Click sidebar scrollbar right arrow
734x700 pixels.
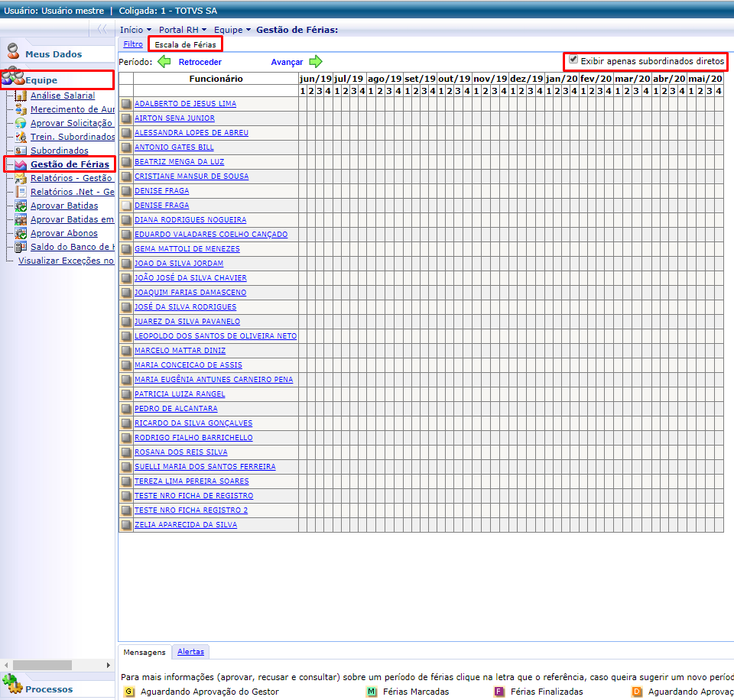click(108, 665)
